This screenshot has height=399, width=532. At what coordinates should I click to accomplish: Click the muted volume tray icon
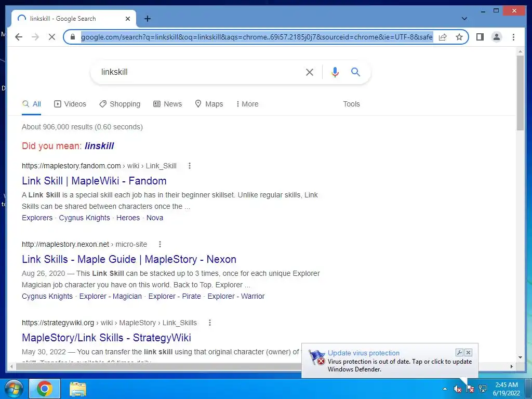458,389
